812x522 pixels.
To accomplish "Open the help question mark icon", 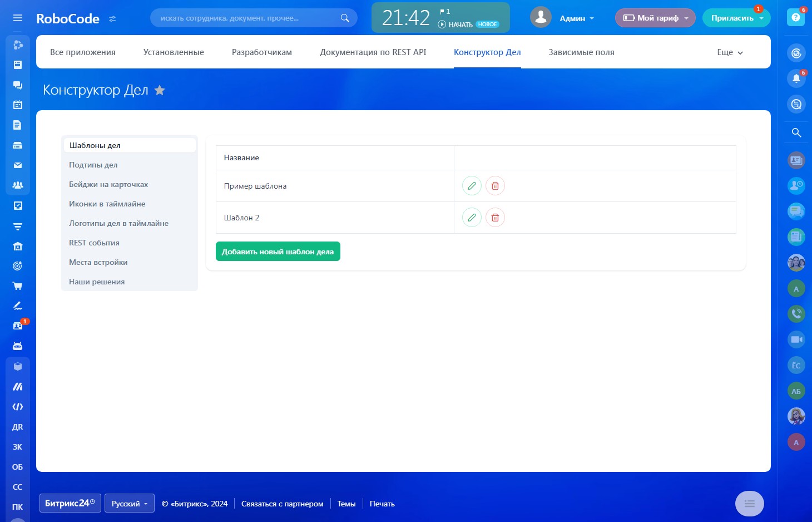I will [796, 18].
